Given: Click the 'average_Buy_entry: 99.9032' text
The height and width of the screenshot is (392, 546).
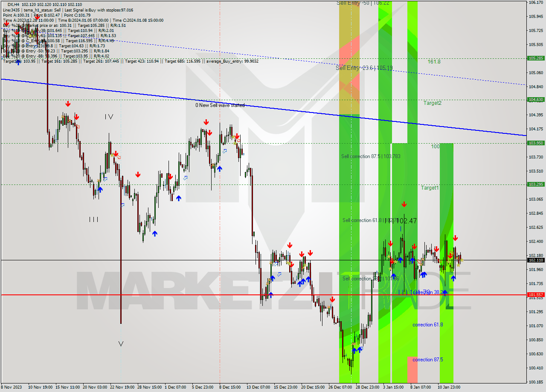Looking at the screenshot, I should [232, 61].
